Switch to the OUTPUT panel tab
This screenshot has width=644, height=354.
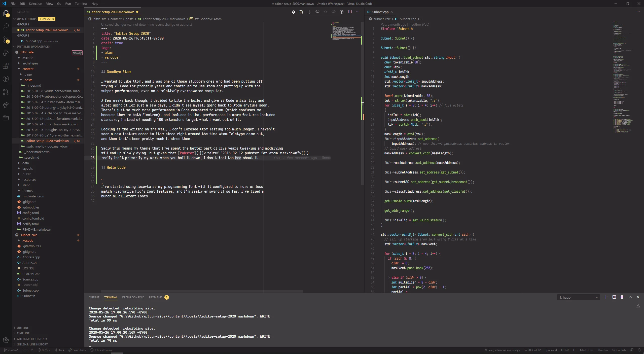(94, 297)
